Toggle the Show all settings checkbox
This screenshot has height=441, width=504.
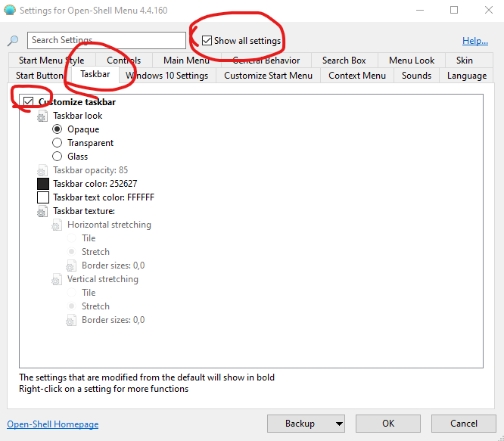click(207, 41)
